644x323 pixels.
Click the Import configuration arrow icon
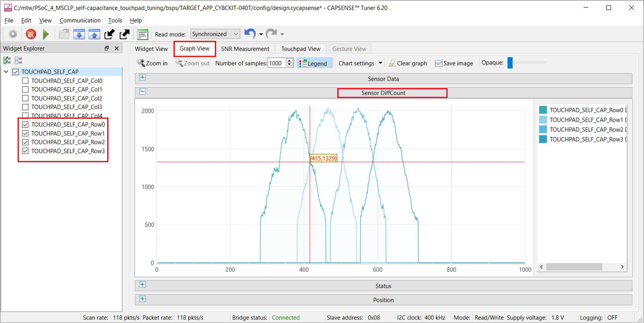[x=109, y=34]
